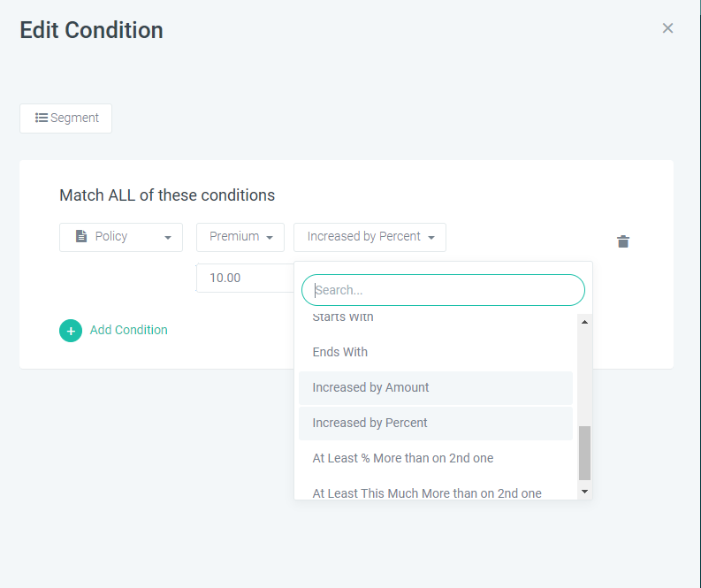This screenshot has height=588, width=701.
Task: Select At Least This Much More option
Action: click(427, 493)
